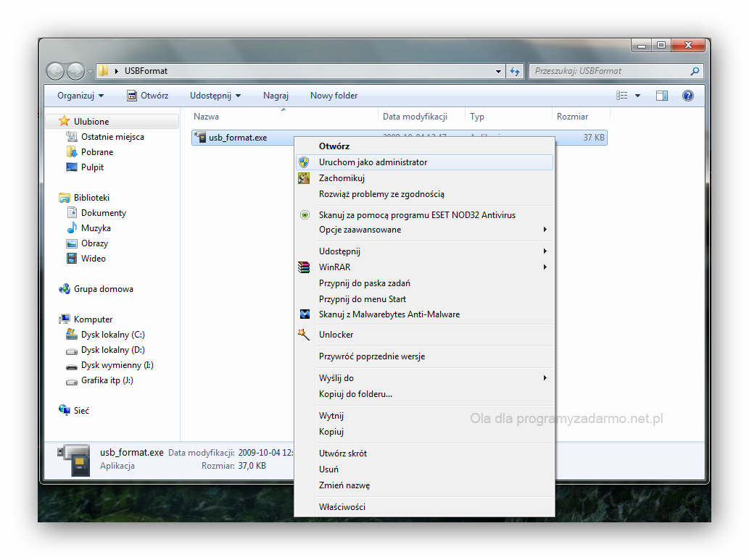Viewport: 749px width, 560px height.
Task: Click the administrator shield icon
Action: [x=304, y=162]
